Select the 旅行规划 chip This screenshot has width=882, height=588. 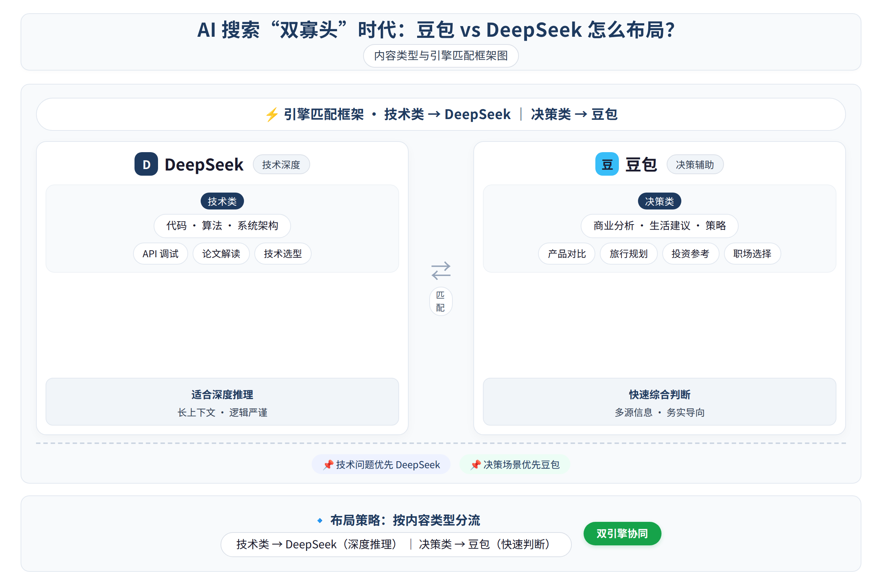(x=628, y=254)
